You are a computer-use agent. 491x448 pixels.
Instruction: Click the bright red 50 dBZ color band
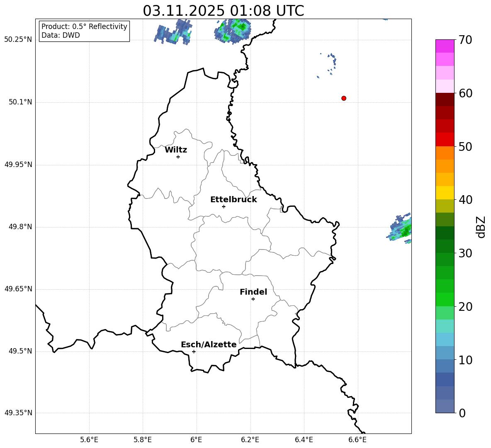coord(445,140)
